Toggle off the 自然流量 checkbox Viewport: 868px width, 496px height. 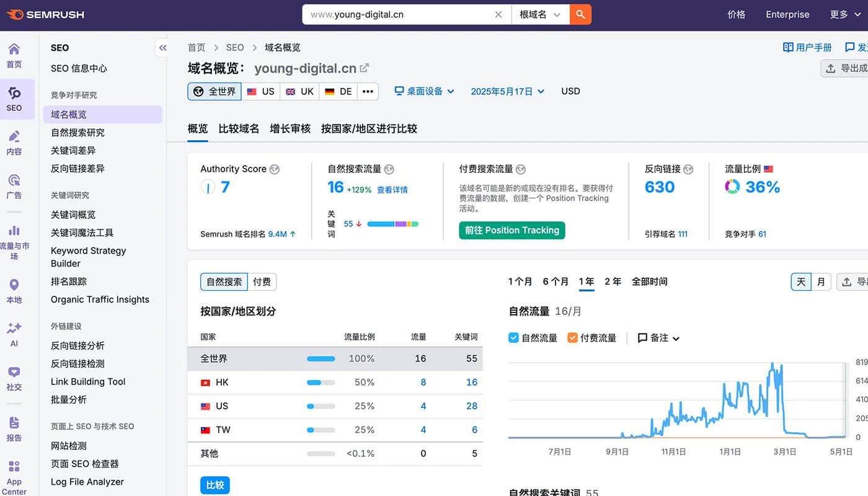coord(513,338)
